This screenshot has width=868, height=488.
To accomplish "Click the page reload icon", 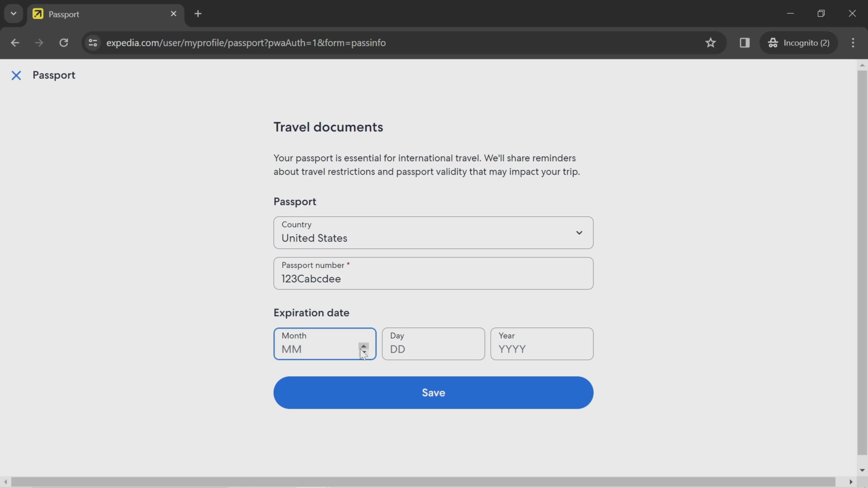I will click(64, 42).
